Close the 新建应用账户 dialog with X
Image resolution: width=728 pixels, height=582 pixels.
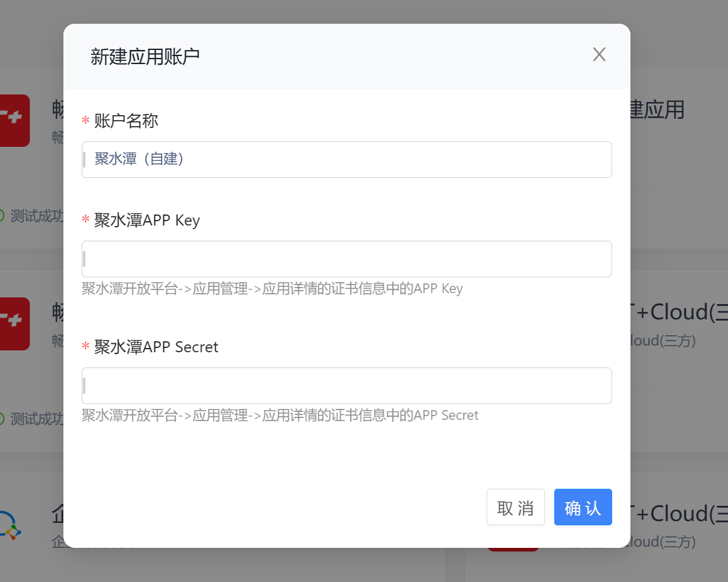(x=599, y=54)
